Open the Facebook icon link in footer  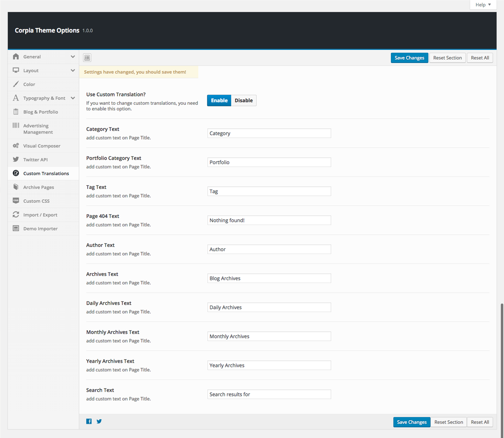tap(89, 421)
